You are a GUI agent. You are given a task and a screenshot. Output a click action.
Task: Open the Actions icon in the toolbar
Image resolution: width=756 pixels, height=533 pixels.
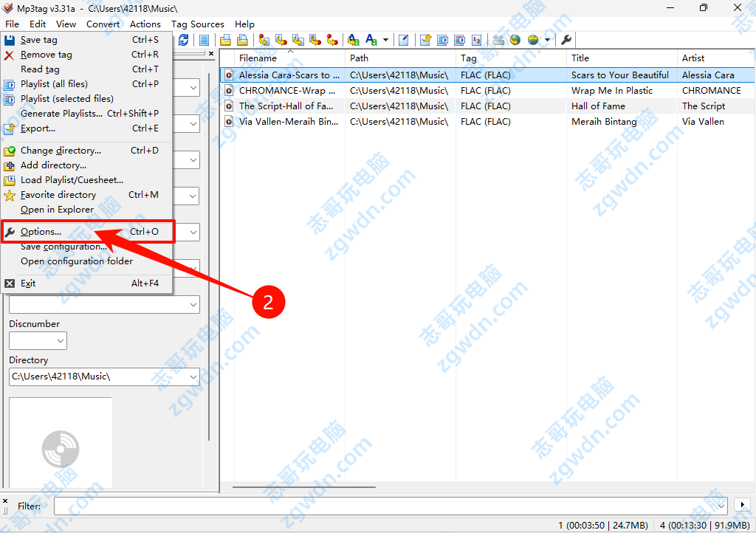pos(353,40)
